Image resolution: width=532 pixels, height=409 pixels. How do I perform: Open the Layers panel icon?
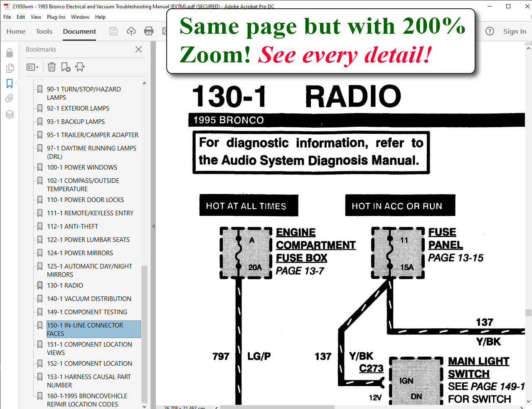tap(10, 114)
